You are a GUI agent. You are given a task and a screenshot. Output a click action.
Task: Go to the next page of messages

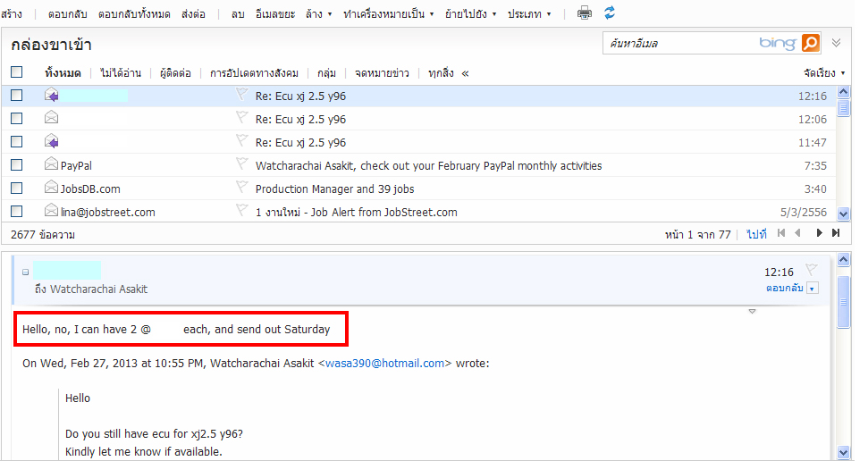[x=819, y=234]
